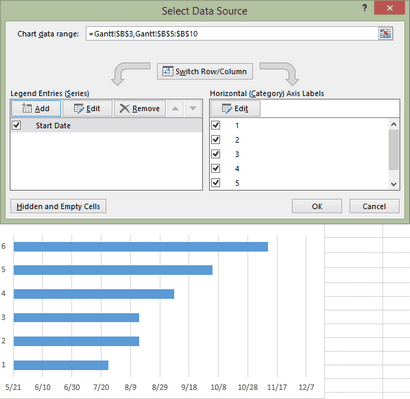The image size is (410, 399).
Task: Click the Switch Row/Column button
Action: coord(205,71)
